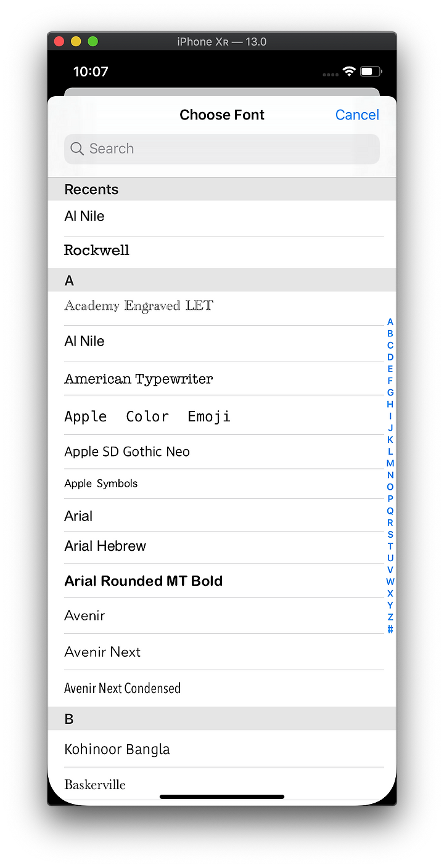Image resolution: width=444 pixels, height=868 pixels.
Task: Jump to letter Z in index
Action: [x=390, y=617]
